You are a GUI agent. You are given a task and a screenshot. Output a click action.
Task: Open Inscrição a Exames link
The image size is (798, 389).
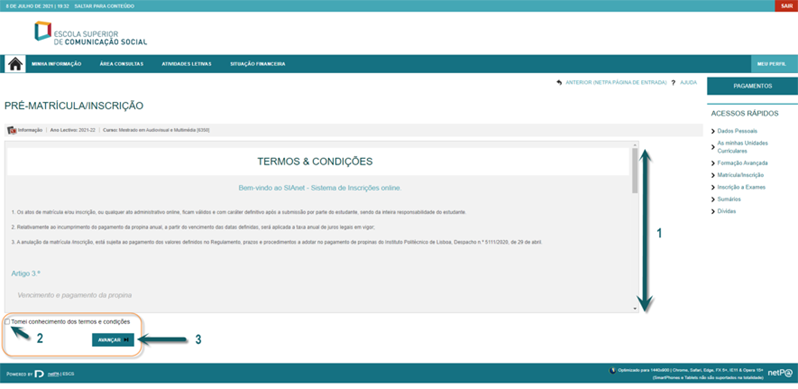coord(742,187)
